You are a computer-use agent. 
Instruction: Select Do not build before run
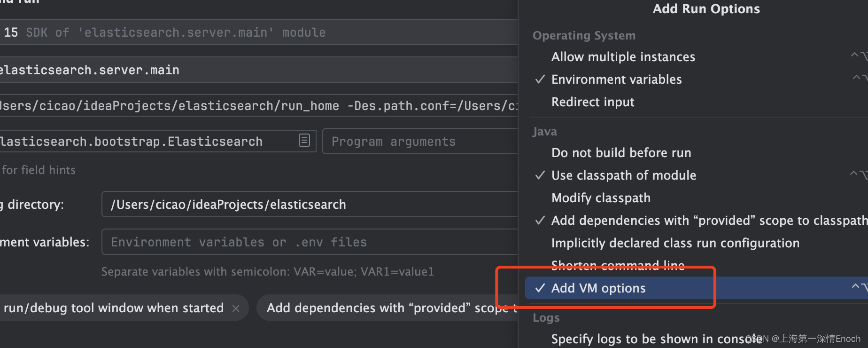[x=621, y=153]
